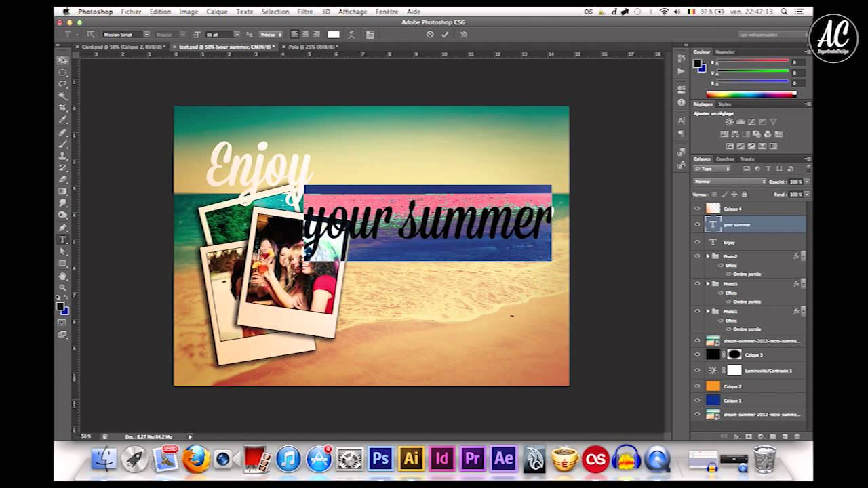This screenshot has height=488, width=868.
Task: Open the Calque menu
Action: [217, 12]
